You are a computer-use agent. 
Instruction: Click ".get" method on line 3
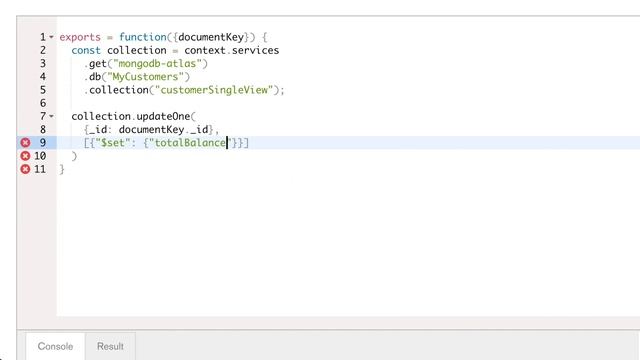click(95, 64)
